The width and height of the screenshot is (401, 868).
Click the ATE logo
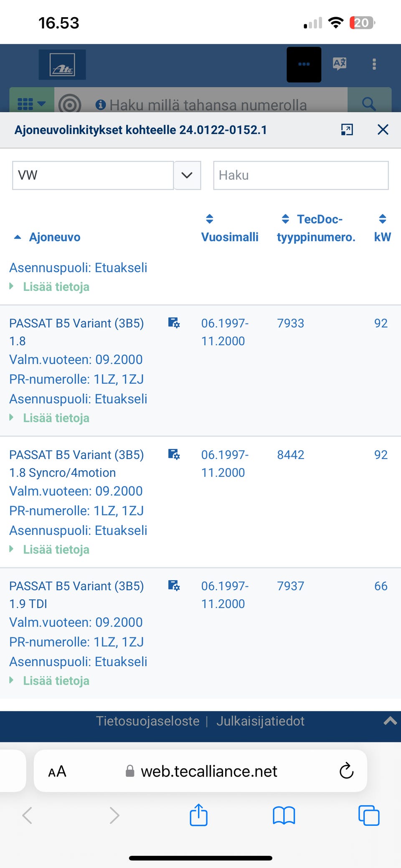coord(62,65)
